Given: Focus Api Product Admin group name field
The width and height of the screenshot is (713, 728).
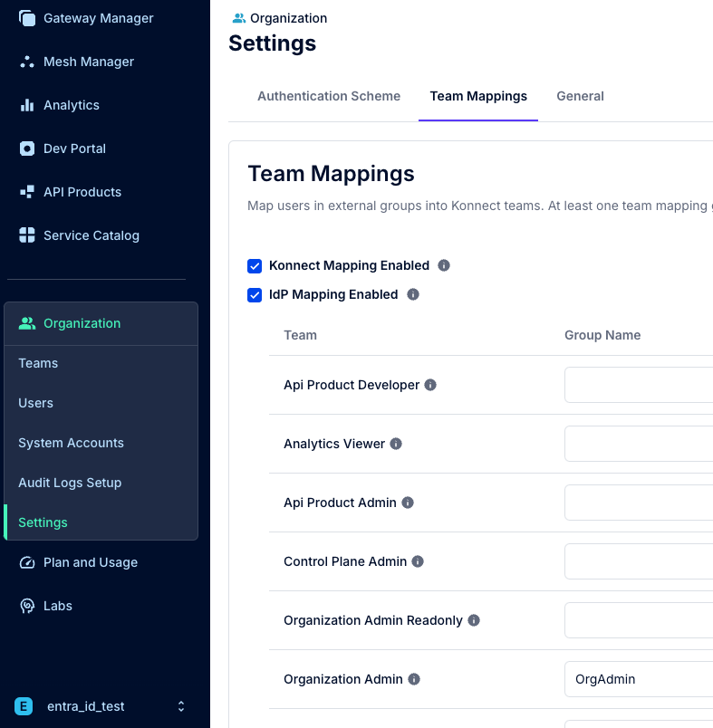Looking at the screenshot, I should point(639,503).
